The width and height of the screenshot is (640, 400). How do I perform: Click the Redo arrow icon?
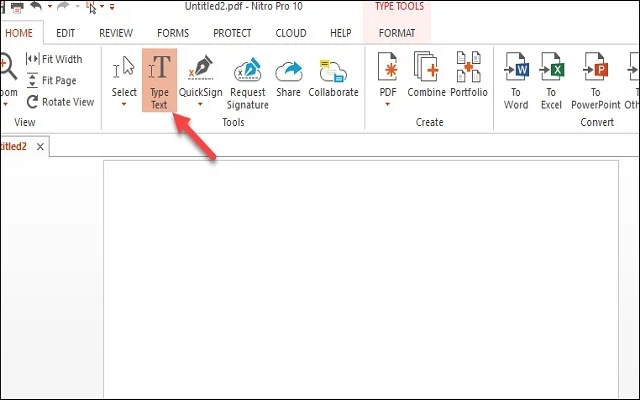64,6
